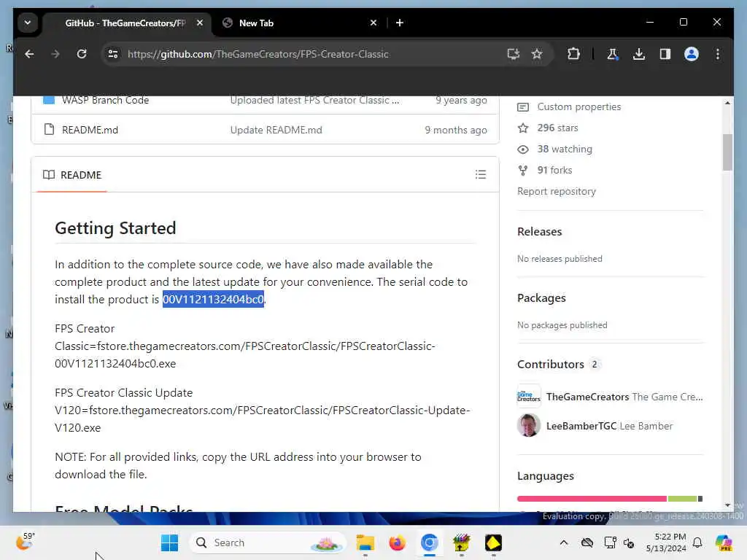Switch to GitHub TheGameCreators tab
This screenshot has height=560, width=747.
[125, 23]
